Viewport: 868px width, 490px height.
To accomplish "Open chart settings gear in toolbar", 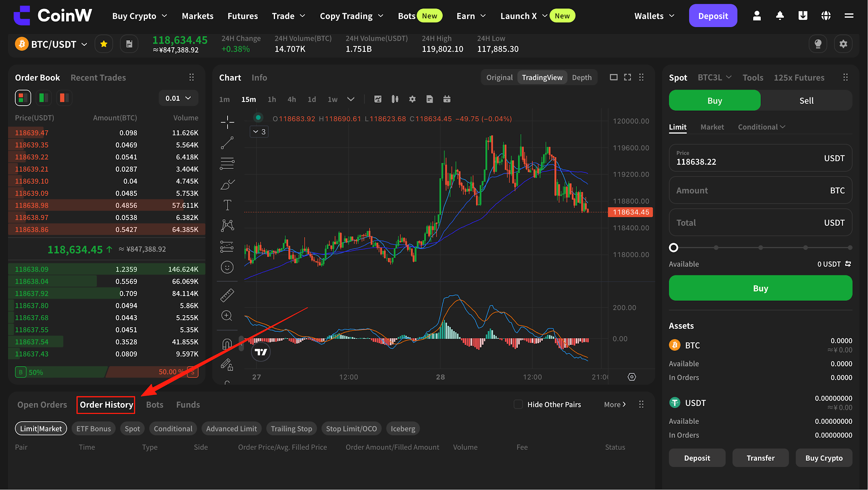I will 412,99.
